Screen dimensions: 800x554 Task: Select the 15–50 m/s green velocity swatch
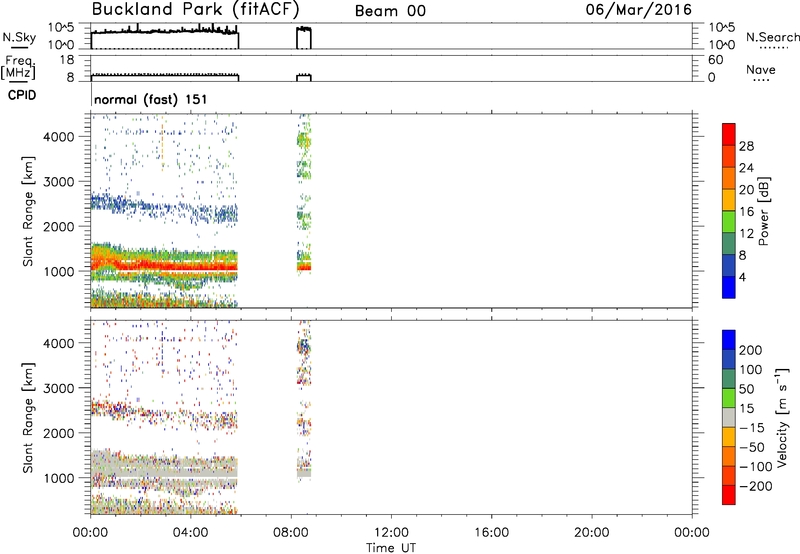tap(729, 398)
